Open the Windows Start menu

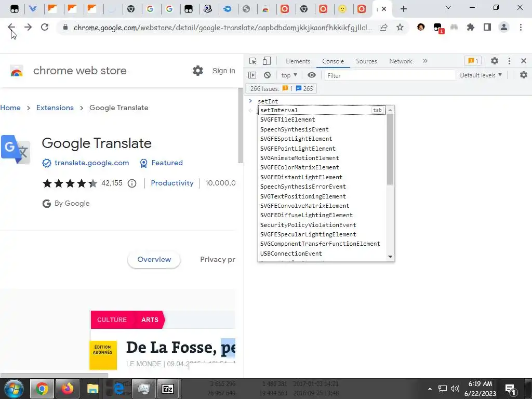pyautogui.click(x=14, y=389)
